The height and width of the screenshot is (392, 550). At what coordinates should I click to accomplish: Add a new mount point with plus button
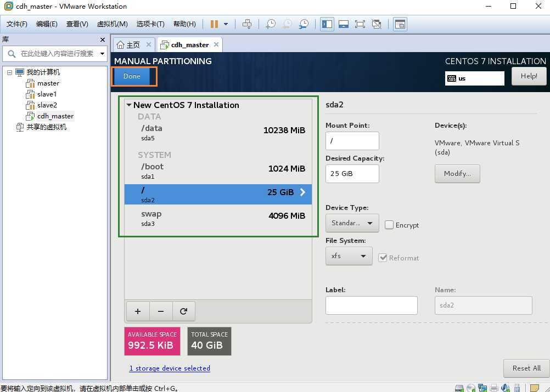coord(138,311)
